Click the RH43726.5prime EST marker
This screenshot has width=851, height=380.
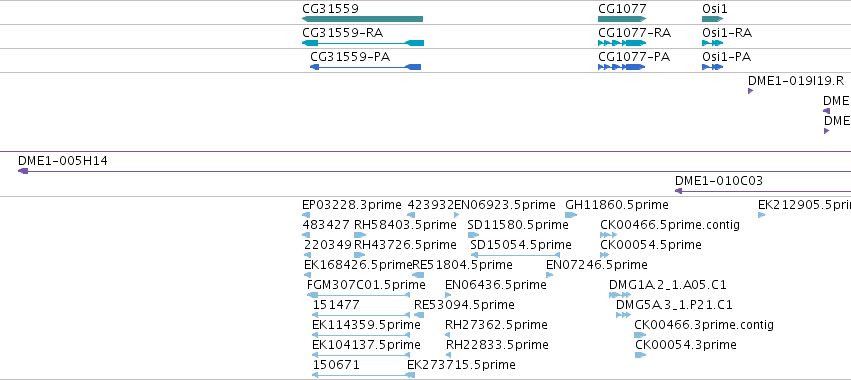[x=359, y=255]
